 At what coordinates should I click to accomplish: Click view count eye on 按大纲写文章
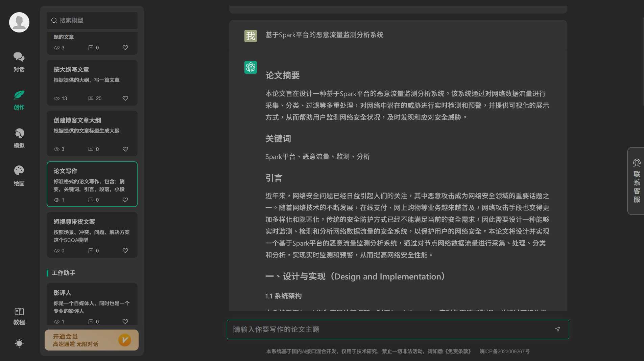56,98
